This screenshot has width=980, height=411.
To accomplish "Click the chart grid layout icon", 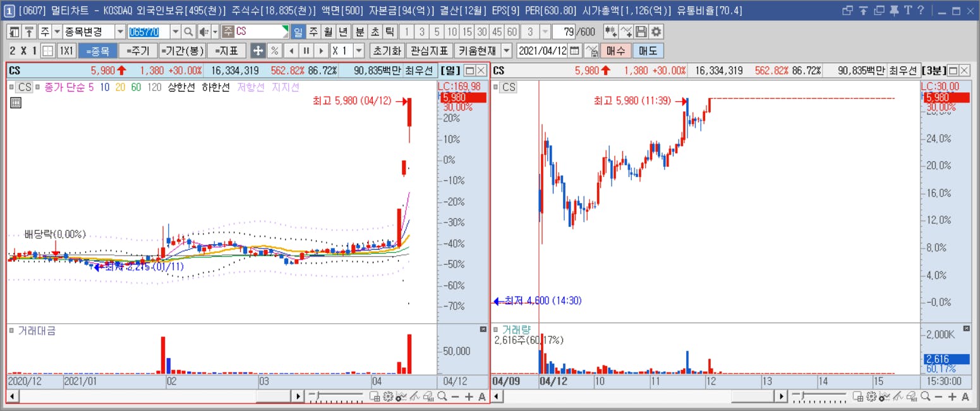I will [47, 51].
